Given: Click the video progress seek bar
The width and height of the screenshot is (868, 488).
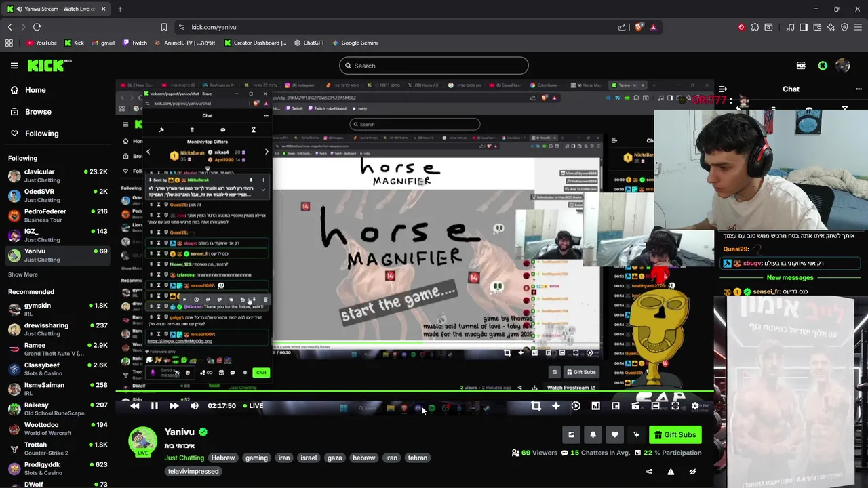Looking at the screenshot, I should tap(414, 392).
